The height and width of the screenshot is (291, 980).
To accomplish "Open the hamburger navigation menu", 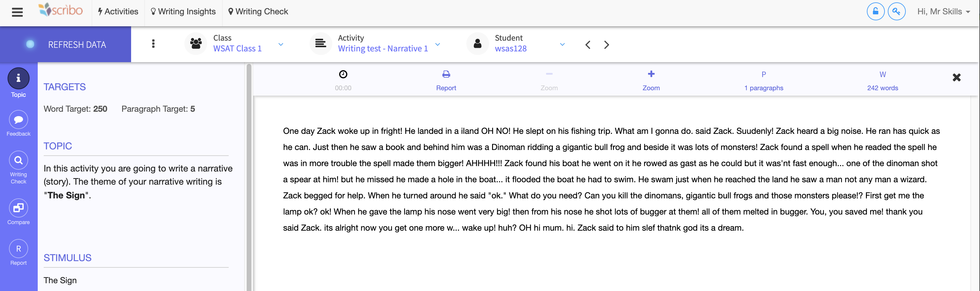I will click(17, 12).
